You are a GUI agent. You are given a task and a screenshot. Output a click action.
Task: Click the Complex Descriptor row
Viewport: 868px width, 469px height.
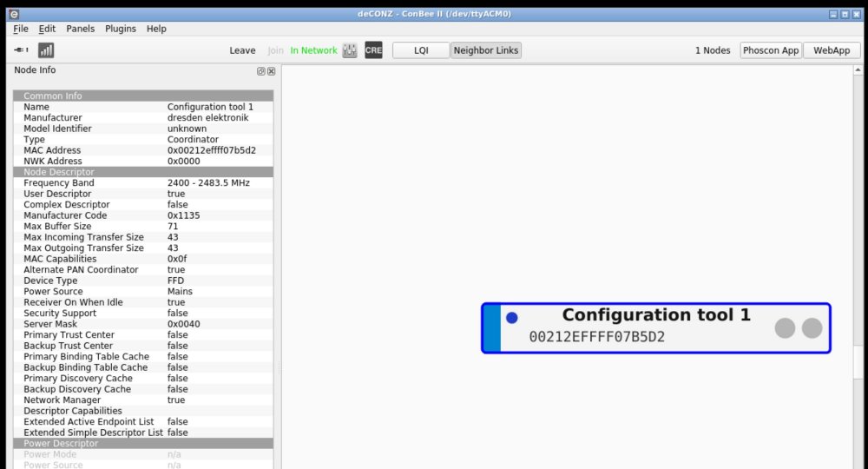[x=143, y=204]
